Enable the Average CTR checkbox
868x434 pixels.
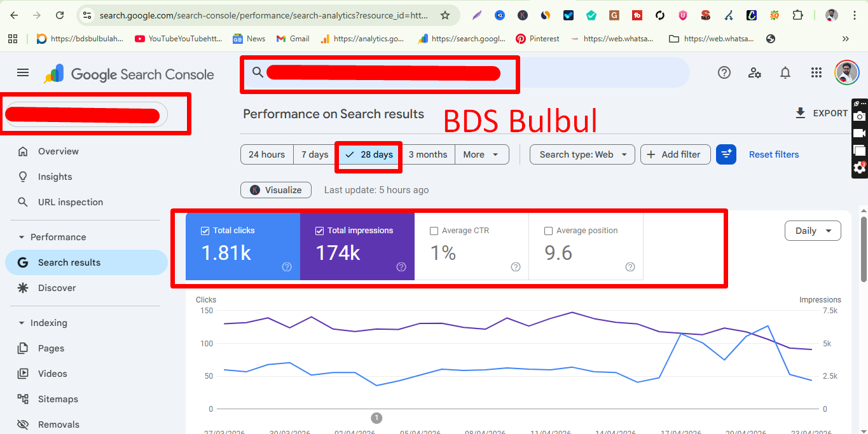coord(434,230)
